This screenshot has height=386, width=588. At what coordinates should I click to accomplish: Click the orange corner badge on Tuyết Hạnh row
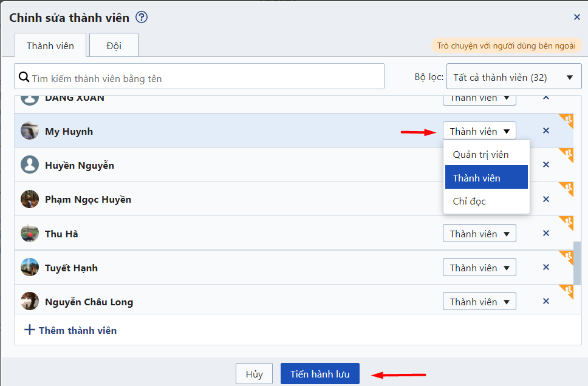(x=568, y=256)
